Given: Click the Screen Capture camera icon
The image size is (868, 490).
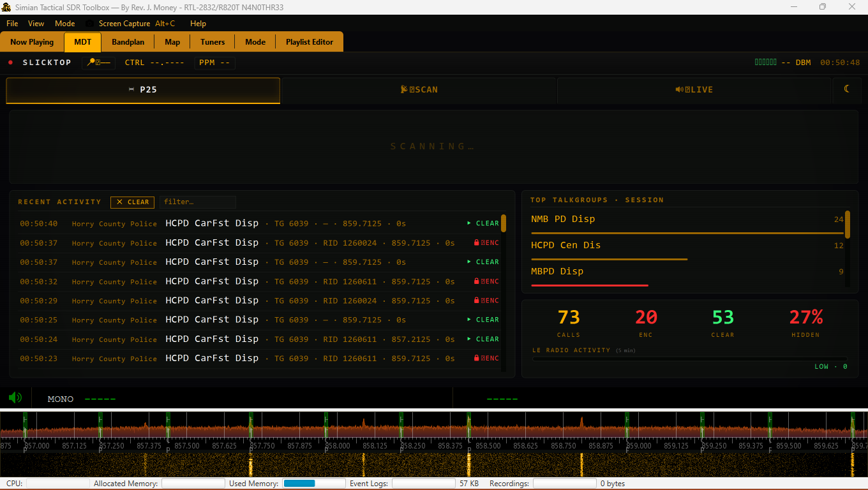Looking at the screenshot, I should click(90, 24).
